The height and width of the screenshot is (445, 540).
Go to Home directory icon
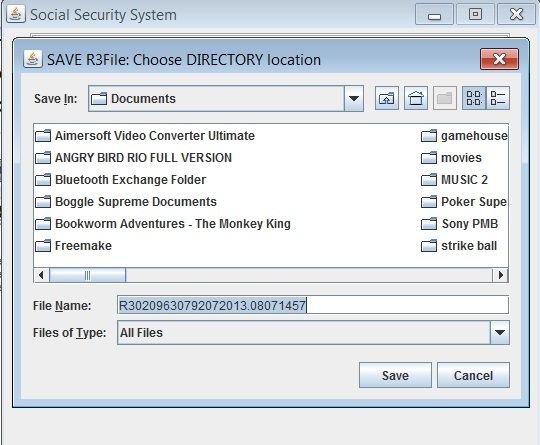(416, 99)
